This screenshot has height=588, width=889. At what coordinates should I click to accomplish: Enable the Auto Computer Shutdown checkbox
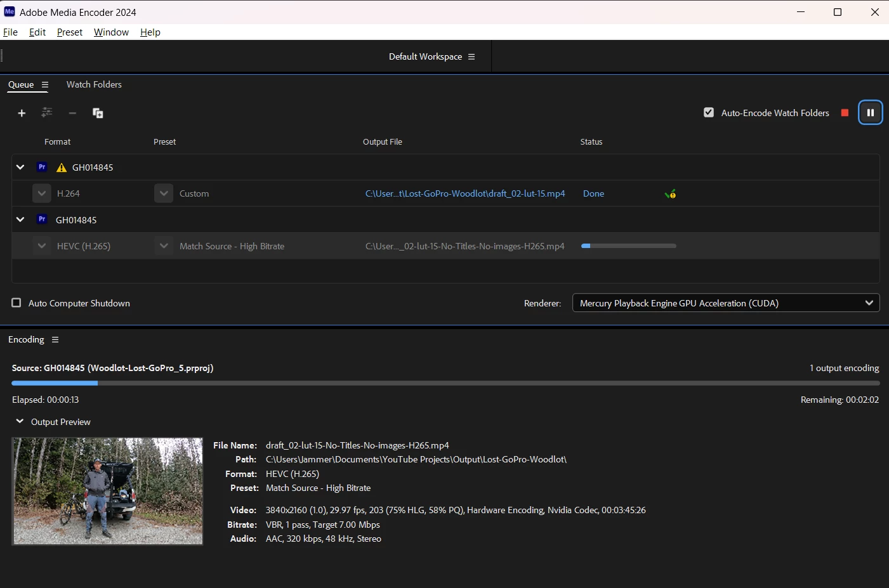pos(16,303)
